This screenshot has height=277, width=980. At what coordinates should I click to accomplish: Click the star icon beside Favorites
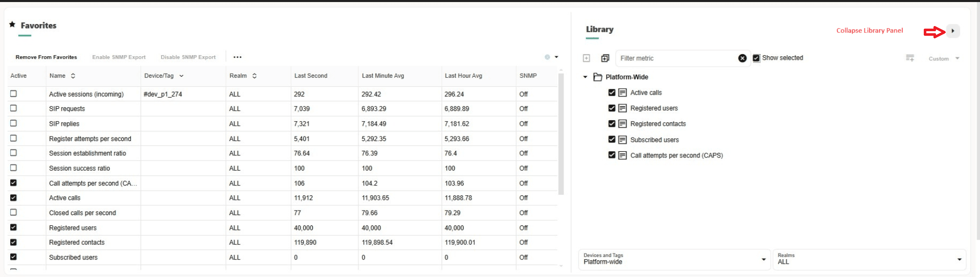coord(12,25)
